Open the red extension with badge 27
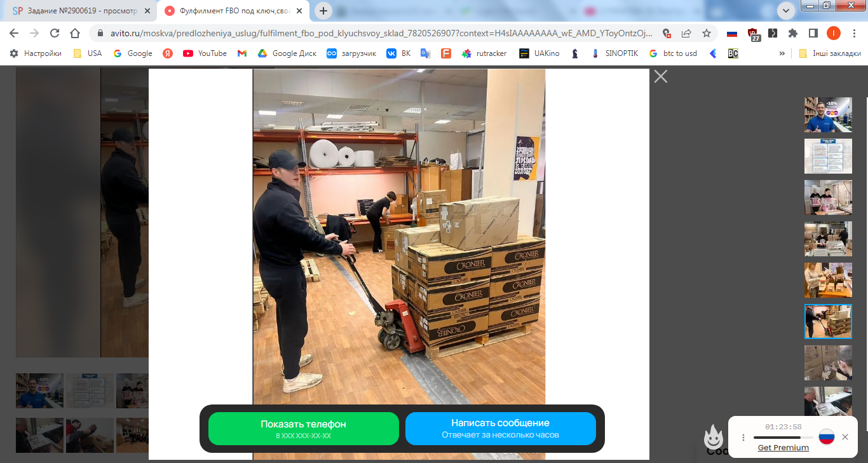The width and height of the screenshot is (868, 463). 754,34
